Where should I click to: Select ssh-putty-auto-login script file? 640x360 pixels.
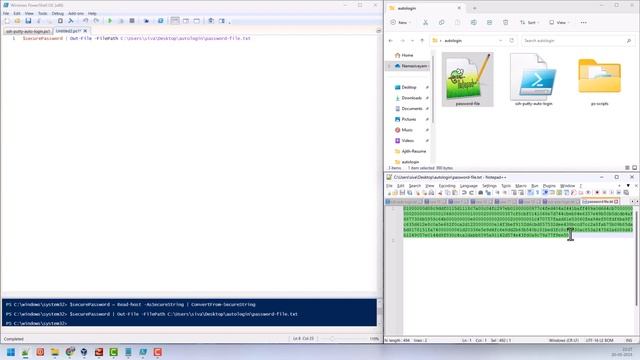pyautogui.click(x=533, y=79)
